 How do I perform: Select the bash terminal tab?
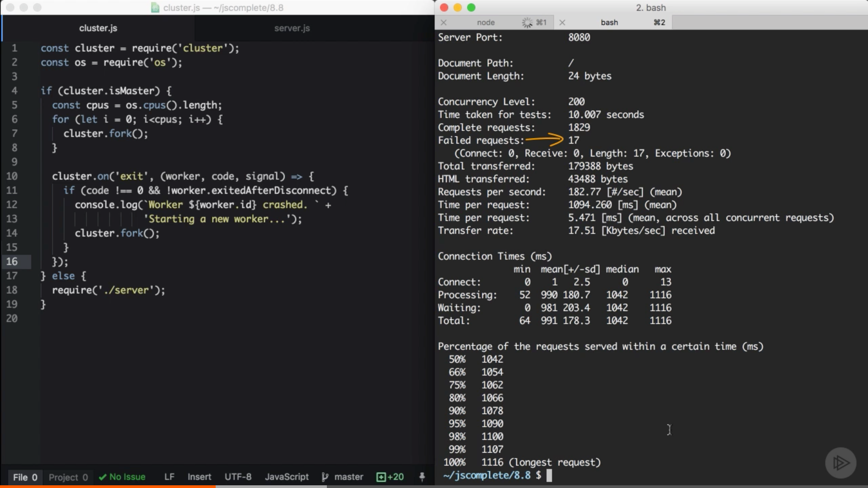[609, 22]
